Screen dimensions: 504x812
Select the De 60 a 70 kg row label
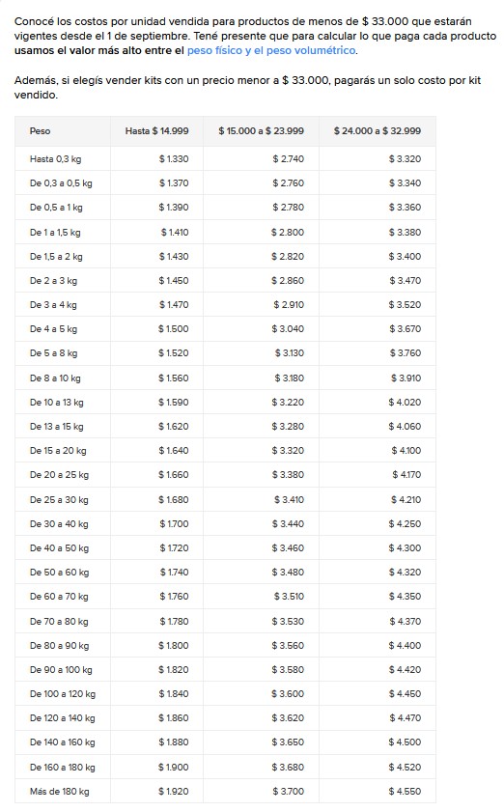tap(59, 597)
